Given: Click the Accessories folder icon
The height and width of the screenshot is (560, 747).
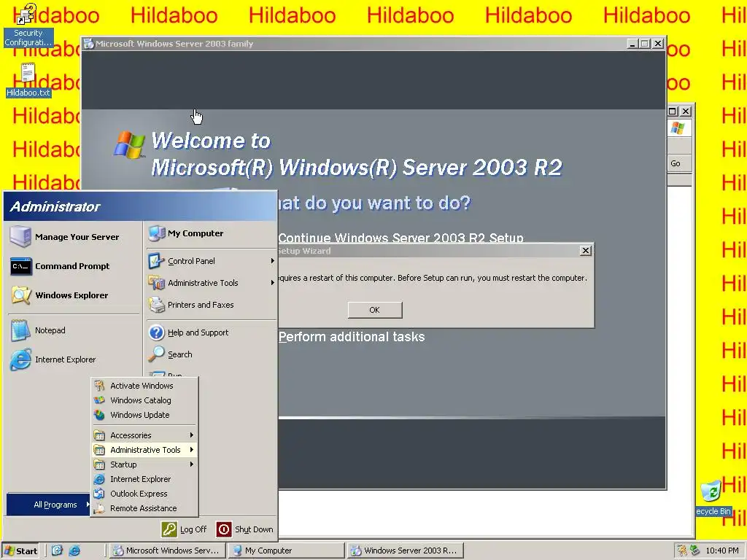Looking at the screenshot, I should (x=99, y=435).
